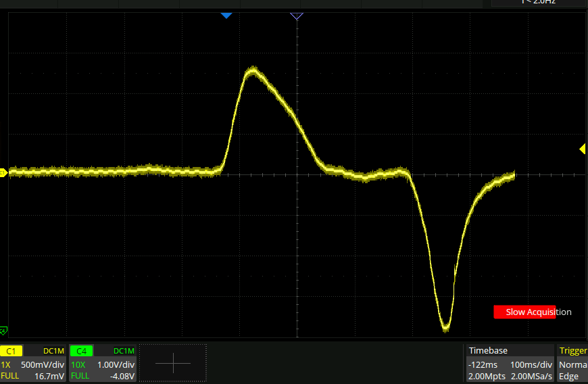Select the hollow trigger position marker at top
Image resolution: width=588 pixels, height=384 pixels.
point(297,16)
